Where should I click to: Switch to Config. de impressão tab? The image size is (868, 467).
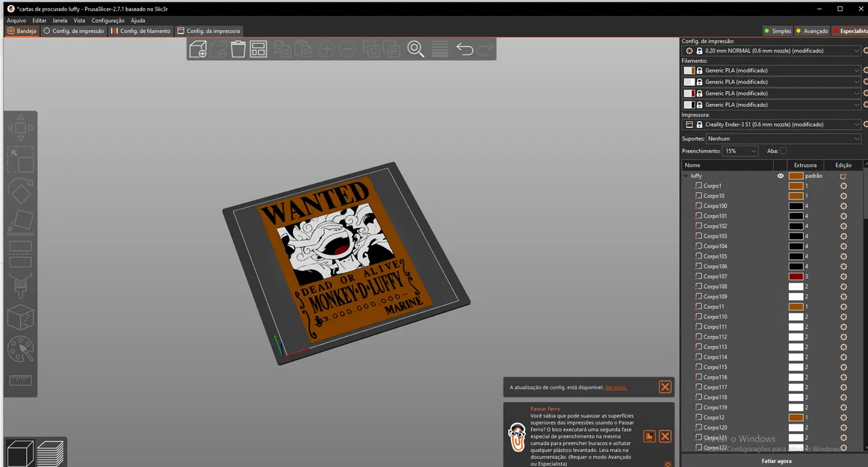click(x=74, y=31)
